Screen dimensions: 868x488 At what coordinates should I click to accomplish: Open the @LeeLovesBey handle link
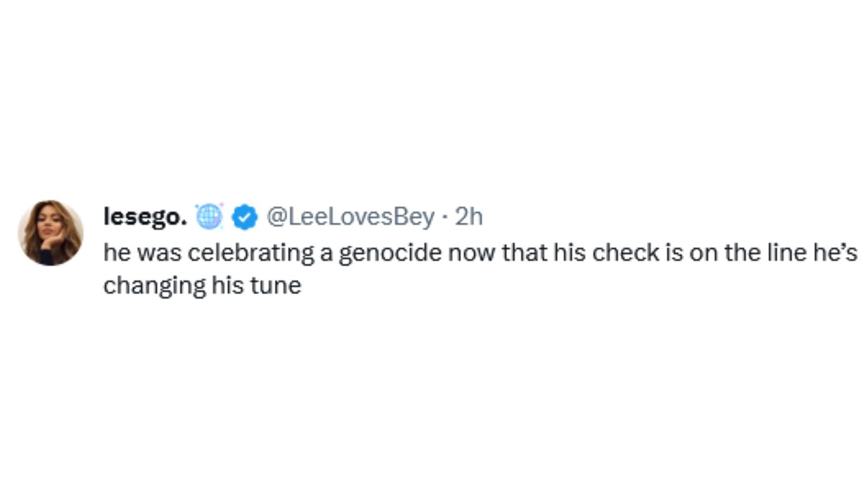[x=350, y=217]
